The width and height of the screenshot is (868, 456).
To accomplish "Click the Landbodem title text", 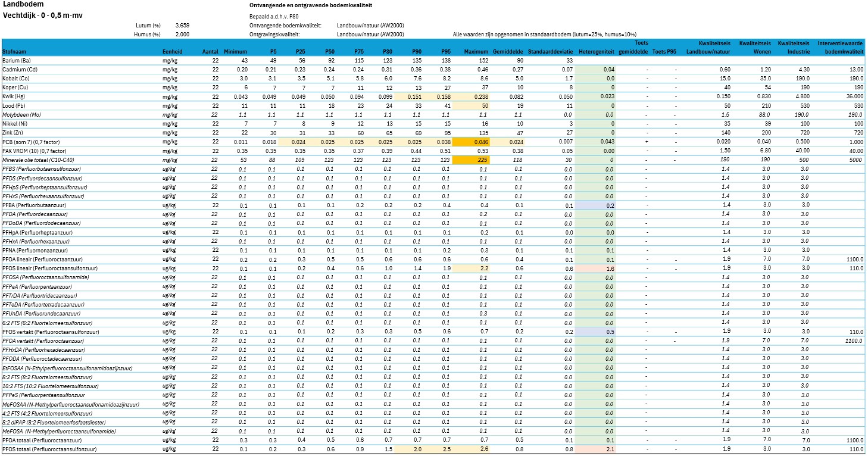I will (x=19, y=4).
